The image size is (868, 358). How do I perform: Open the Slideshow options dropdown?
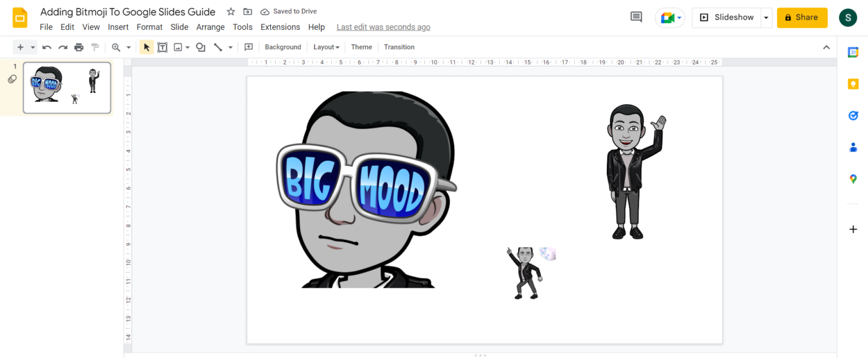point(766,18)
